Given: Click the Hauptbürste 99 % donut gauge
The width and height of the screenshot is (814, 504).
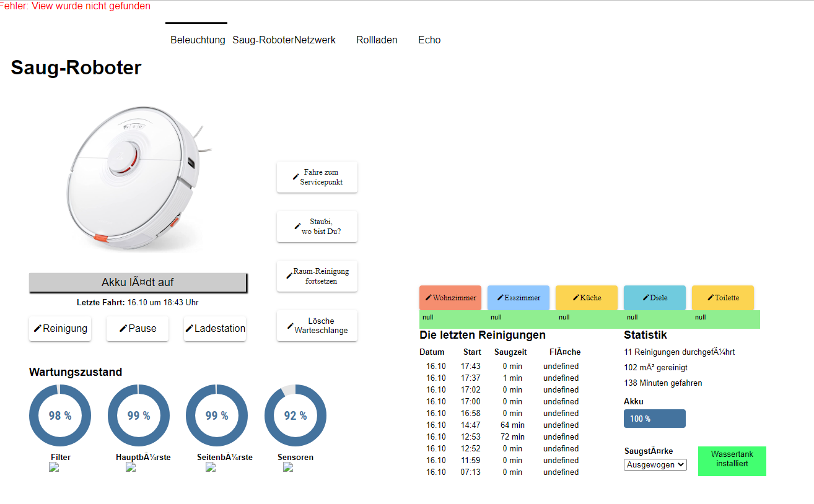Looking at the screenshot, I should [x=139, y=415].
